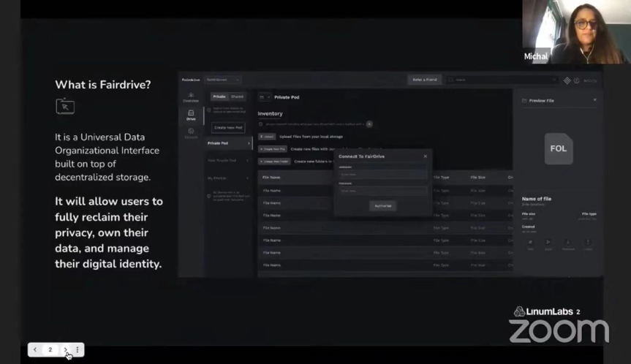Expand the Private Pod entry chevron

249,143
